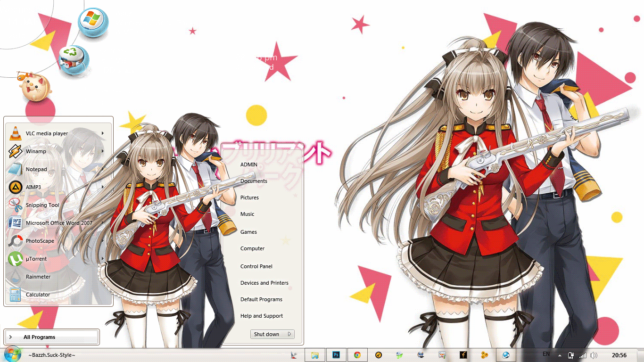The width and height of the screenshot is (644, 362).
Task: Click the black Y-logo taskbar icon
Action: coord(463,355)
